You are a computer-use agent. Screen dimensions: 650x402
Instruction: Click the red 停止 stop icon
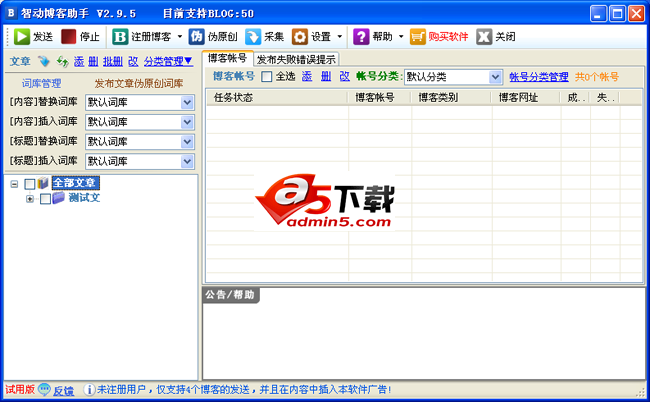click(x=68, y=36)
